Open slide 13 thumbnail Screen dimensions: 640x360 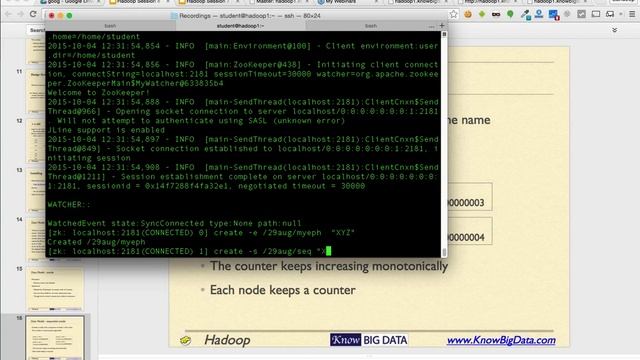coord(37,191)
